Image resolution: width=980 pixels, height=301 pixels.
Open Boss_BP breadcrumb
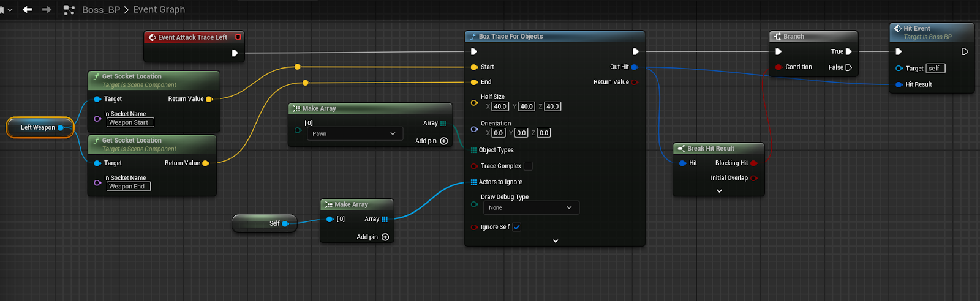pos(101,10)
